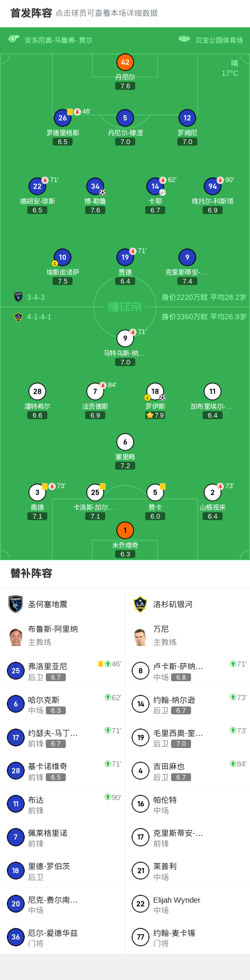This screenshot has height=980, width=250.
Task: Click the LA Galaxy crest in substitutes
Action: (x=141, y=604)
